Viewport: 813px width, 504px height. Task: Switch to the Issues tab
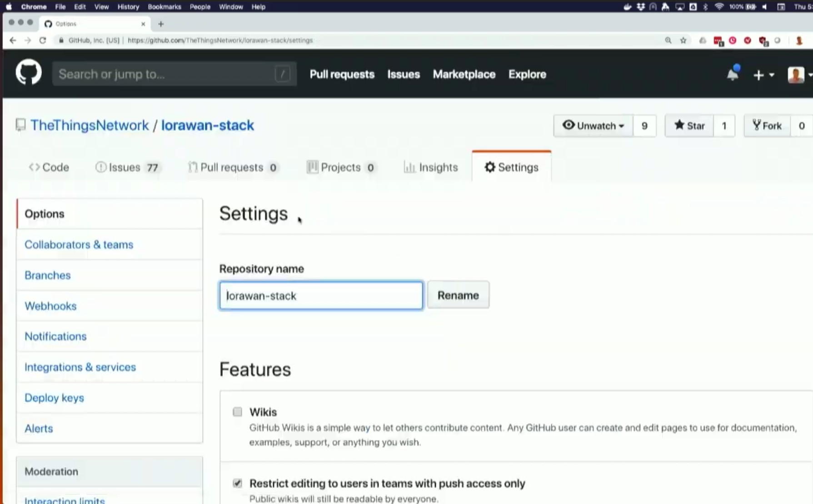click(x=127, y=167)
